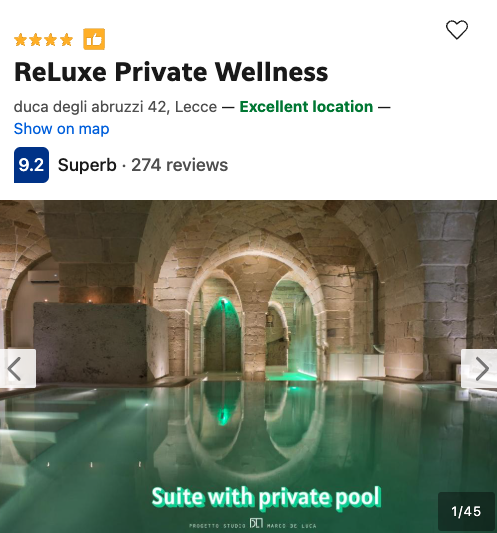Click the Progetto Studio Marco De Luca credit

click(253, 525)
